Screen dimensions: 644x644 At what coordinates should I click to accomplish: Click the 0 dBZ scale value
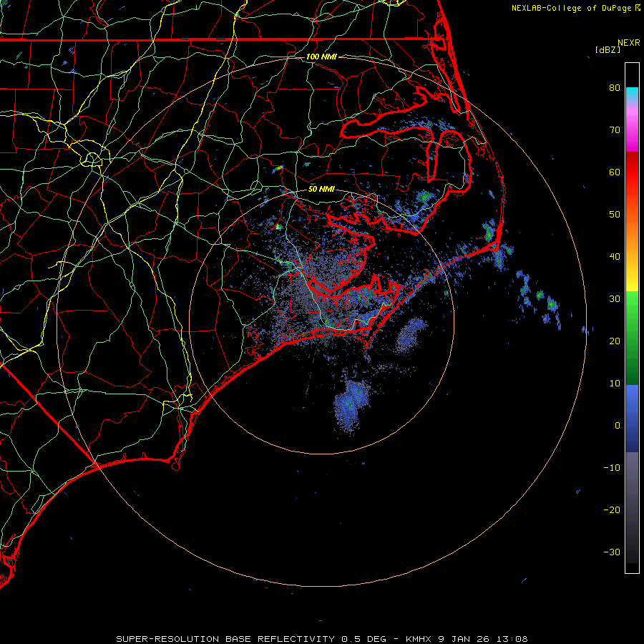tap(618, 426)
